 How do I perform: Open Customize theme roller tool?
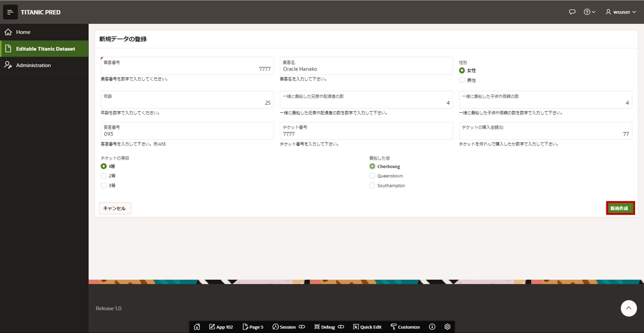click(405, 327)
